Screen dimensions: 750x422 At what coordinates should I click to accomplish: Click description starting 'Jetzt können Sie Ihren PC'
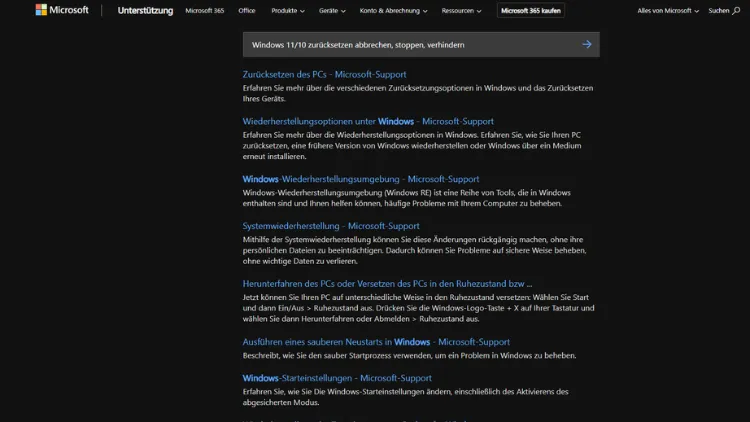[419, 308]
